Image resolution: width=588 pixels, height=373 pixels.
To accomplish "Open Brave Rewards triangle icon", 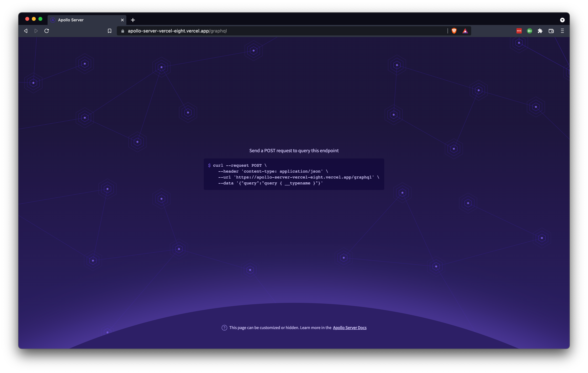I will (x=465, y=31).
